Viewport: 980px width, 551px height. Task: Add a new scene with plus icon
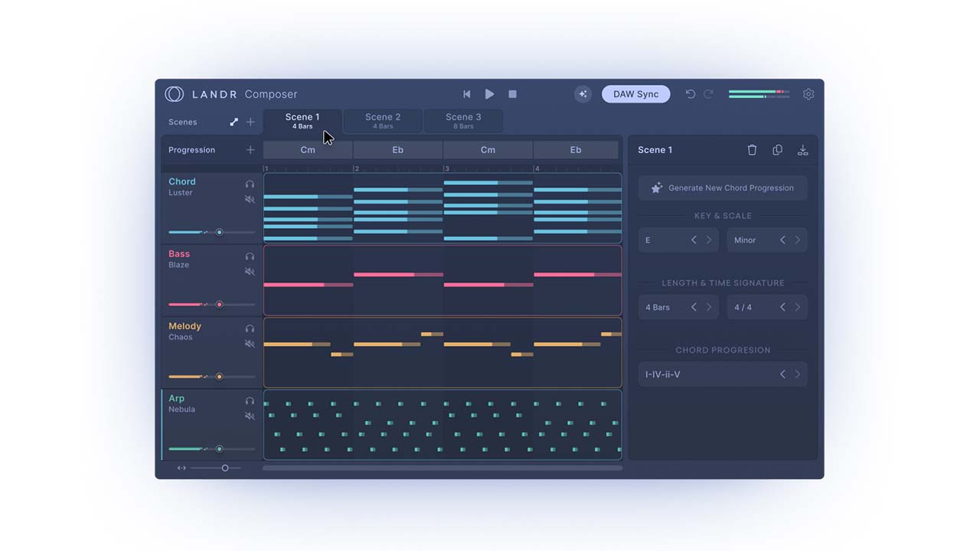click(250, 122)
